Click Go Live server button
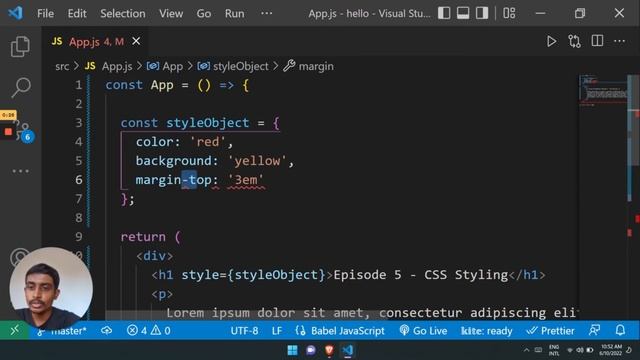640x360 pixels. [x=423, y=330]
